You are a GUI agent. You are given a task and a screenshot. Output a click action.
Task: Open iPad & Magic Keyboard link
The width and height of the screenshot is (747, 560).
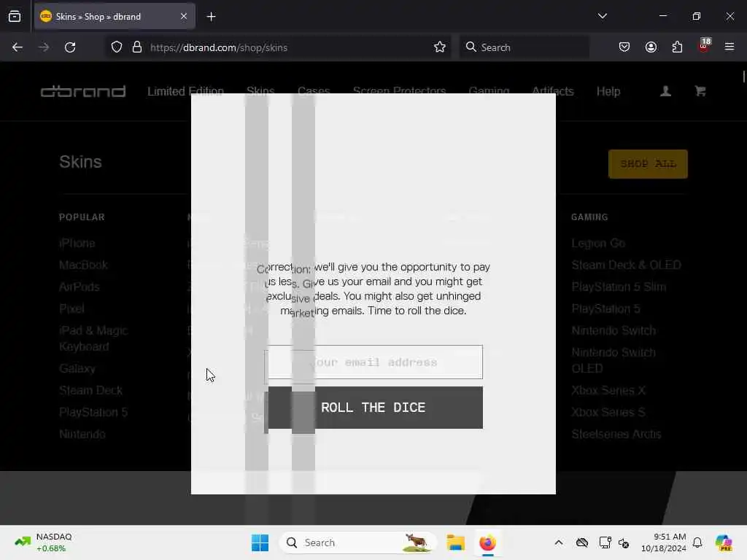93,338
